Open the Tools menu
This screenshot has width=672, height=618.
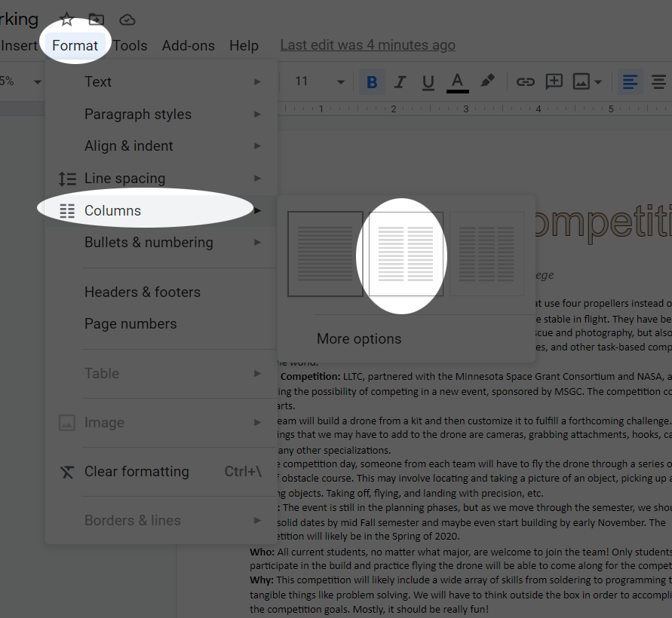pyautogui.click(x=130, y=45)
